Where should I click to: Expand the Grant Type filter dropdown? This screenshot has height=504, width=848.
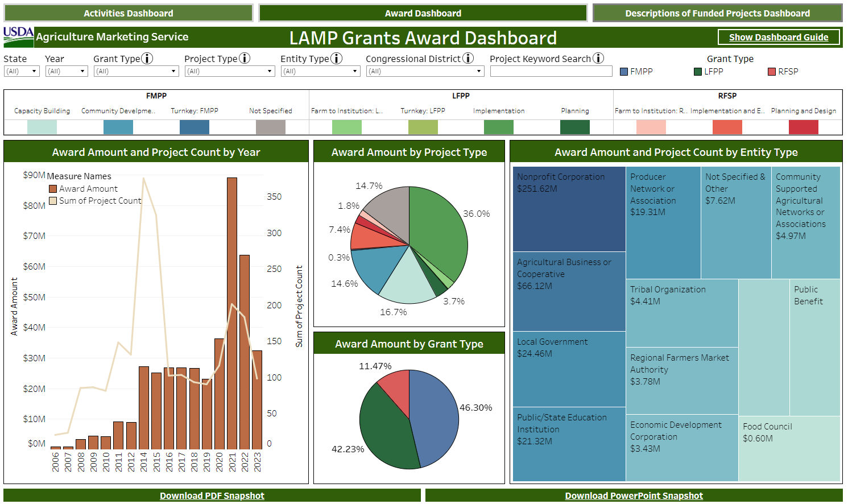[x=136, y=71]
